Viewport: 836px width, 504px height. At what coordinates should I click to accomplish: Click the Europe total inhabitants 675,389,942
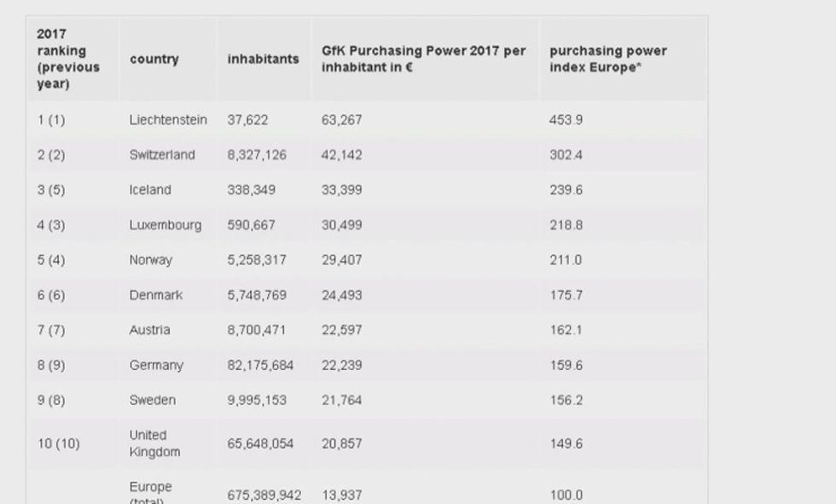point(264,495)
